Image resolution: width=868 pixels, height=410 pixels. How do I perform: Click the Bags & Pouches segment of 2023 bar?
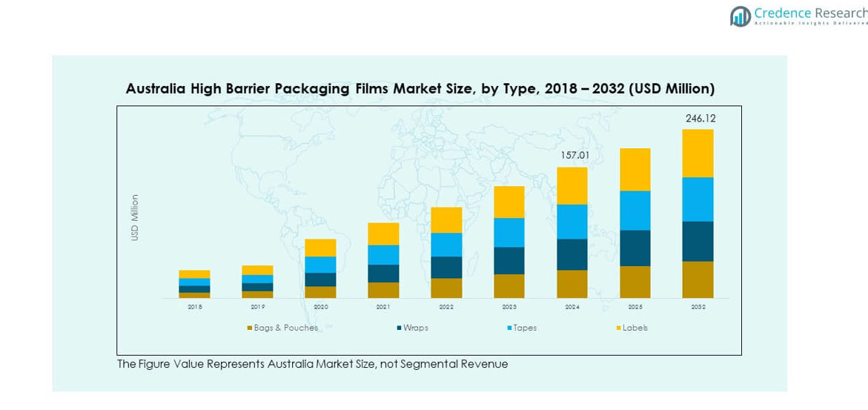tap(508, 286)
